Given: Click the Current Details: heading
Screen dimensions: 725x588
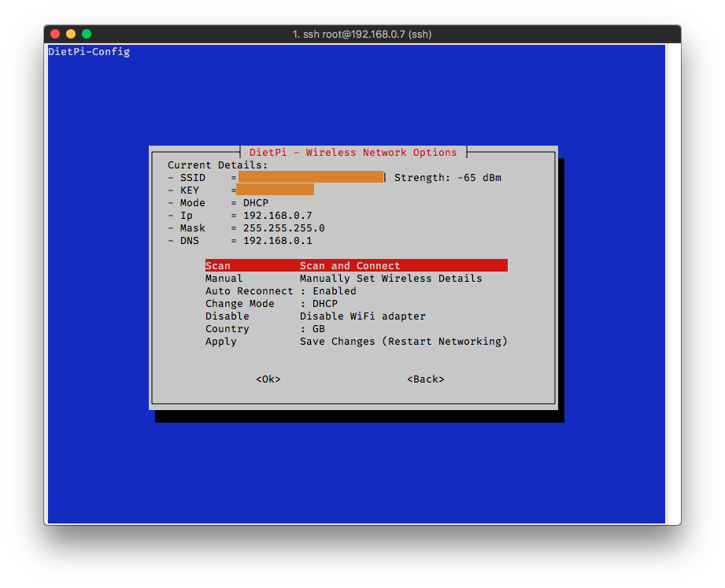Looking at the screenshot, I should point(217,165).
